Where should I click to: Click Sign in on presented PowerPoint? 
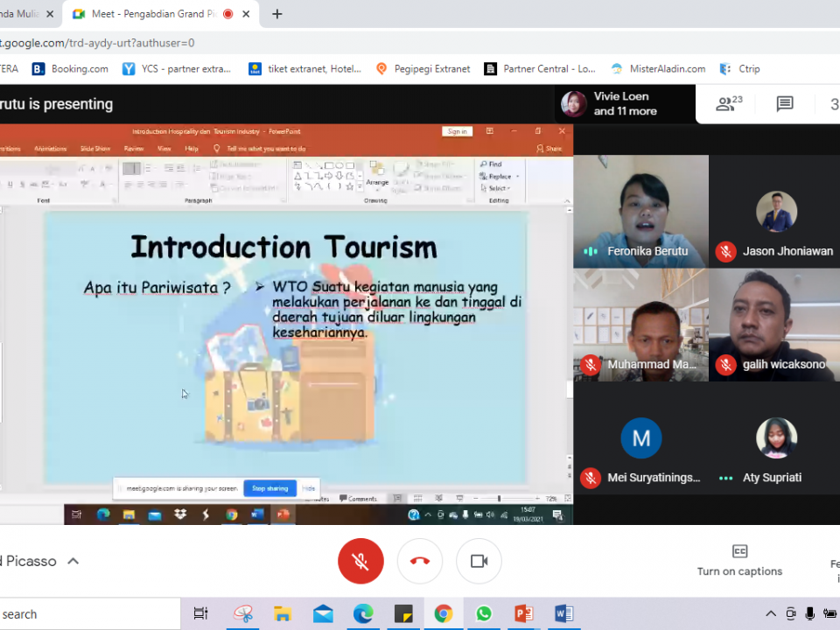coord(457,131)
